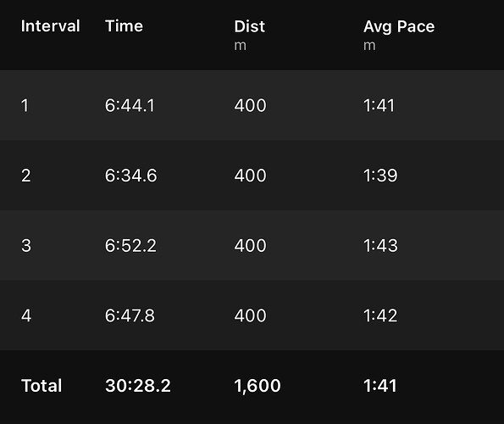Tap the total time 30:28.2
Viewport: 504px width, 424px height.
tap(138, 386)
